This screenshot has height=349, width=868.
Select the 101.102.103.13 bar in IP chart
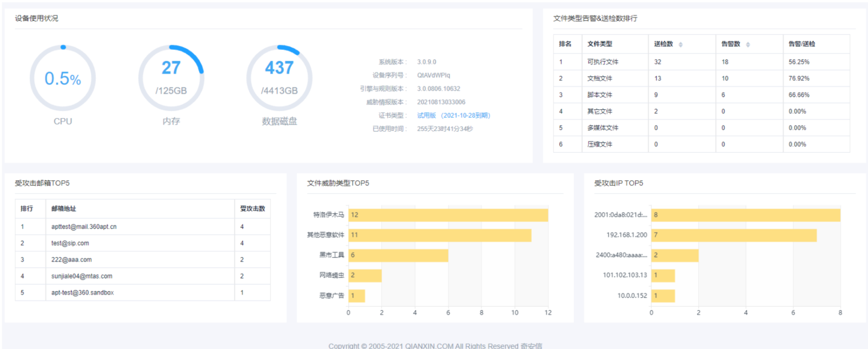[x=663, y=275]
